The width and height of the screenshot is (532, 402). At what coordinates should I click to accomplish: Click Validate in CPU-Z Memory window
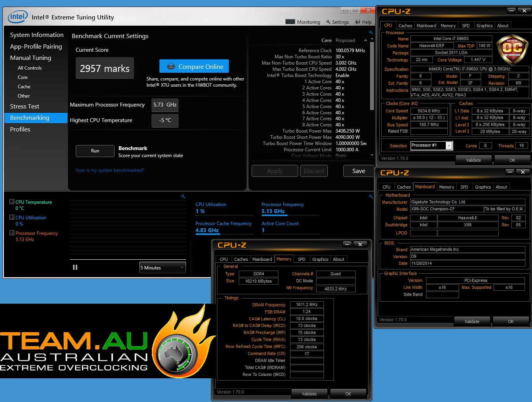click(x=309, y=394)
